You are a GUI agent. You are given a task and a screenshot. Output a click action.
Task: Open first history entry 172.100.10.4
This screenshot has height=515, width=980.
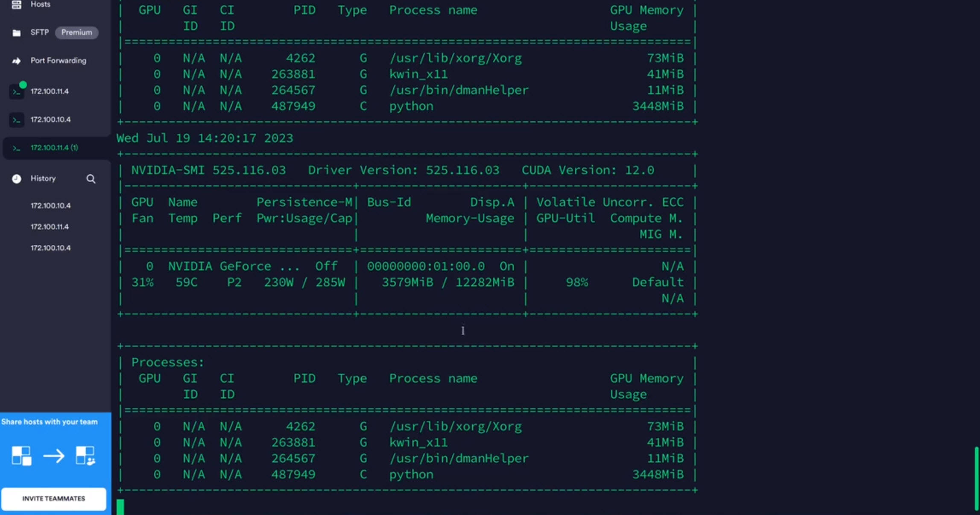click(x=50, y=206)
